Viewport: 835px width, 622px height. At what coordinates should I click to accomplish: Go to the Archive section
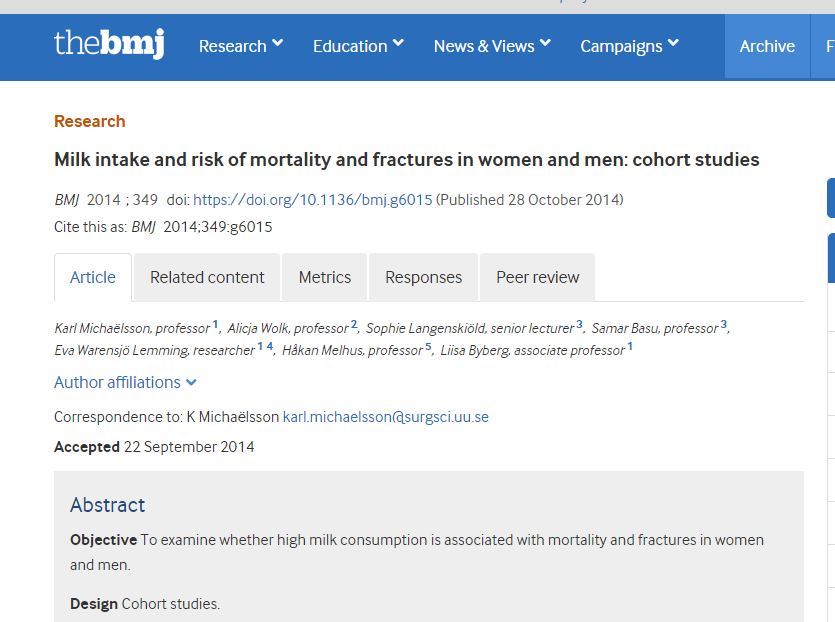767,46
